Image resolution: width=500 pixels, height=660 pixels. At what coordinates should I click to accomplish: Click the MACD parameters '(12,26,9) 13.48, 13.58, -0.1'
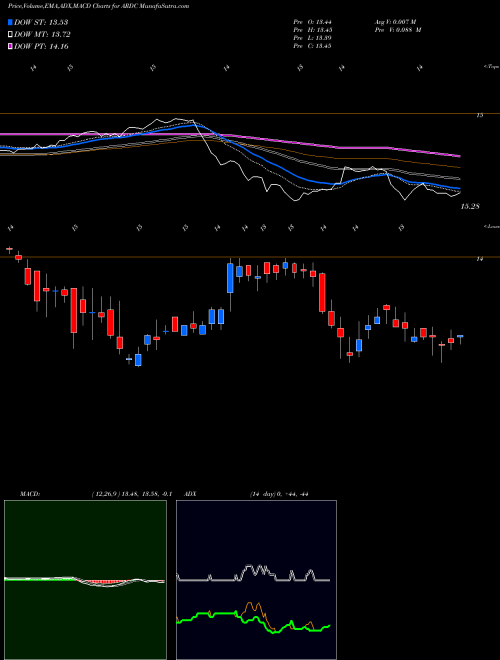132,494
